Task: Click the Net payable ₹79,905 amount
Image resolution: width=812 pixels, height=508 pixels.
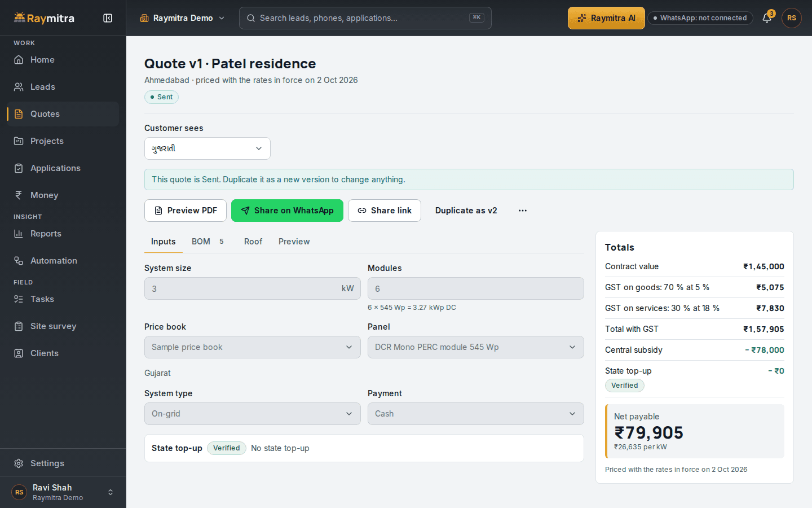Action: [649, 433]
